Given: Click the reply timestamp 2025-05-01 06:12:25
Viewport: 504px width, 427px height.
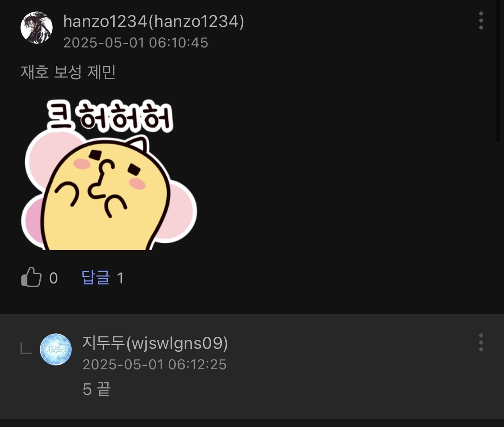Looking at the screenshot, I should pos(155,364).
